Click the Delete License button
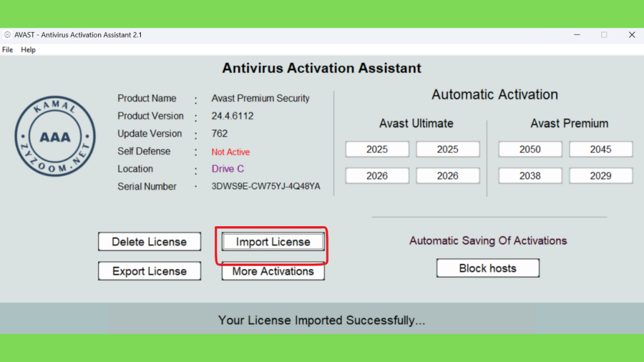The image size is (644, 362). point(150,242)
